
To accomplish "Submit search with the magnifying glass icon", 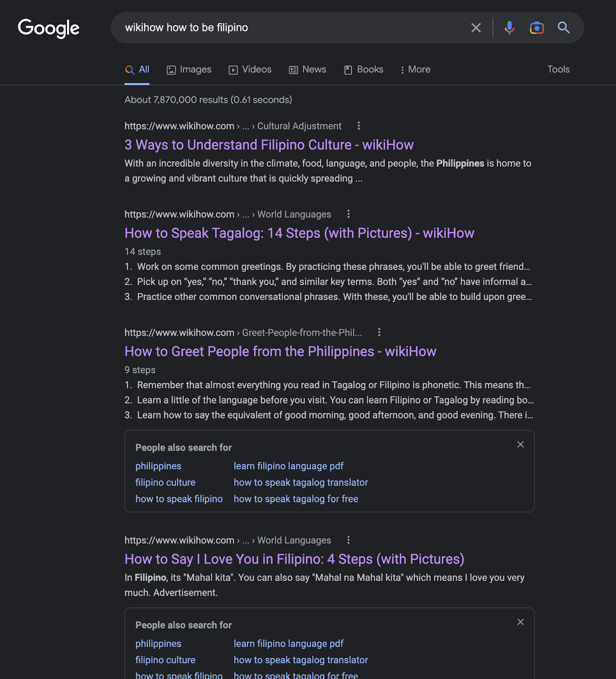I will (563, 28).
